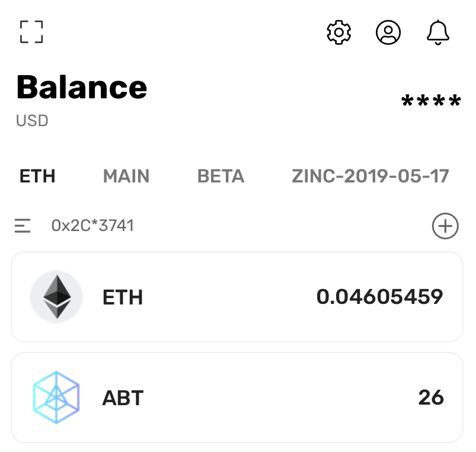Viewport: 476px width, 452px height.
Task: Open notifications bell
Action: [438, 32]
